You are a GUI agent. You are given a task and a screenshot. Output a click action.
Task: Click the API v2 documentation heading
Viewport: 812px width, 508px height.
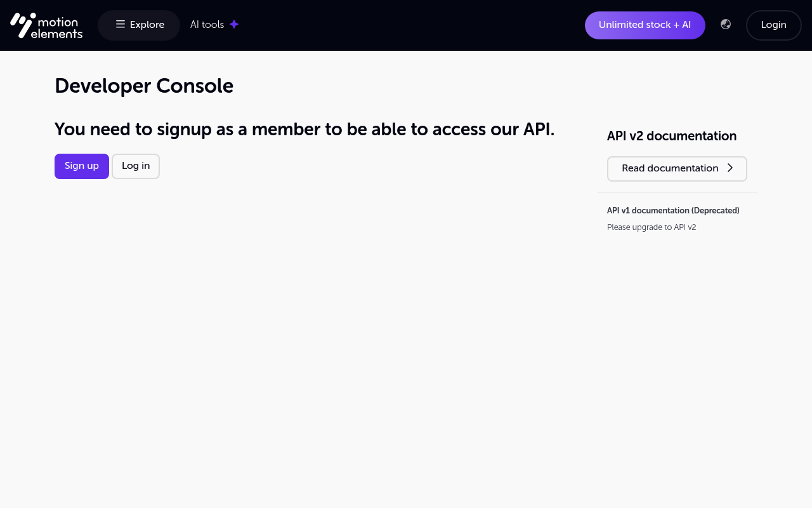pyautogui.click(x=672, y=136)
